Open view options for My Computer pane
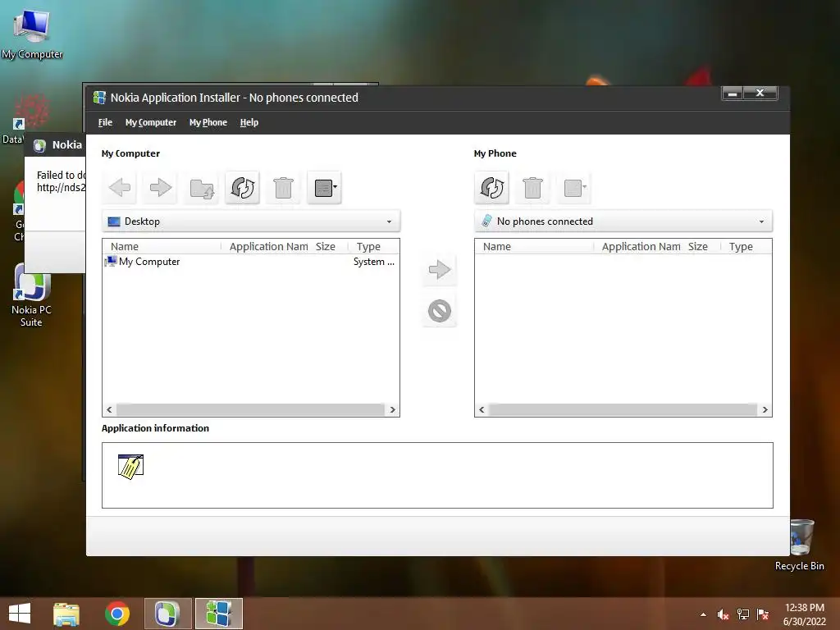 click(x=325, y=188)
